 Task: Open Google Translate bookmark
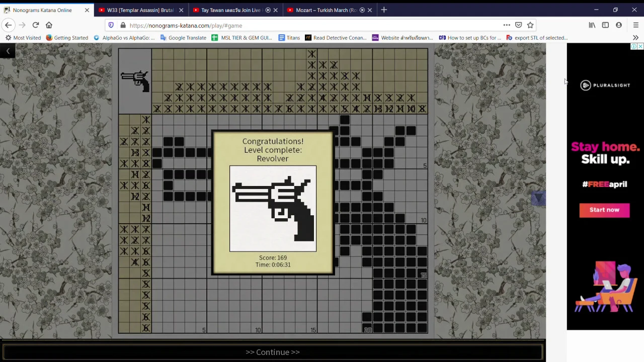[183, 38]
